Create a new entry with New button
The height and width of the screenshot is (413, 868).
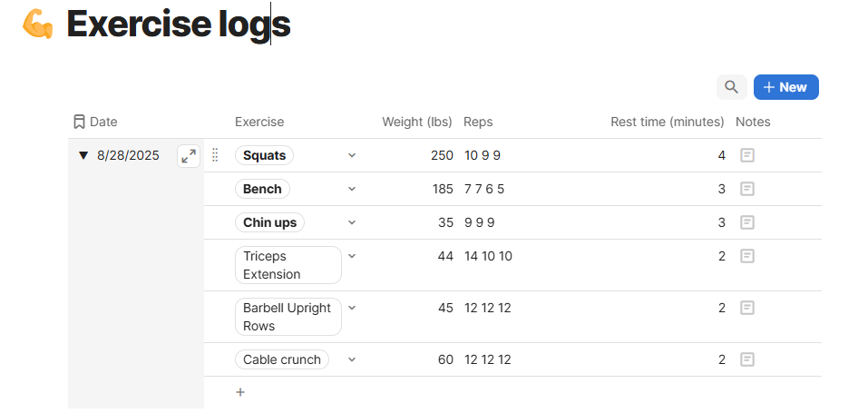click(786, 87)
